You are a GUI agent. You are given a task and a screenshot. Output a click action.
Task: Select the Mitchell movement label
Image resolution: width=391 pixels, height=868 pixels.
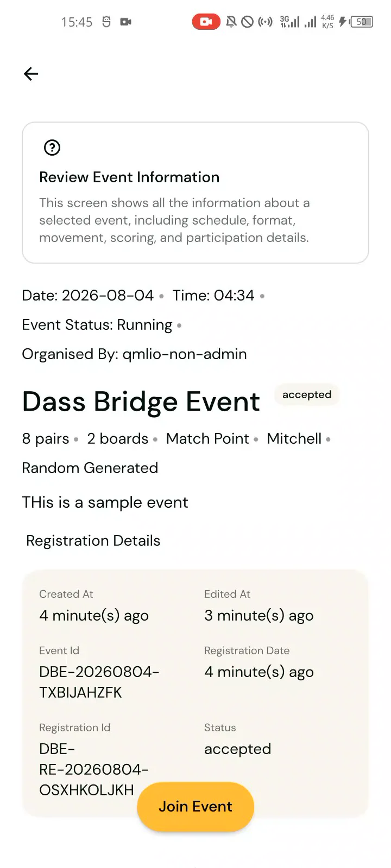tap(294, 439)
